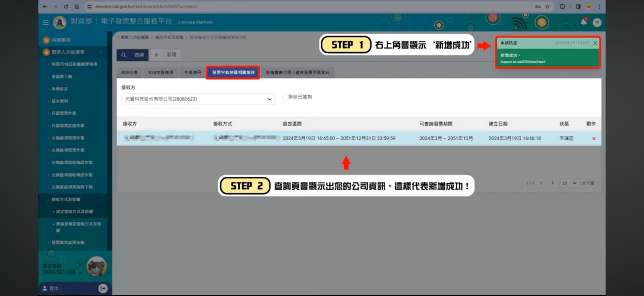Image resolution: width=644 pixels, height=296 pixels.
Task: Click the user avatar in the header
Action: [x=597, y=22]
